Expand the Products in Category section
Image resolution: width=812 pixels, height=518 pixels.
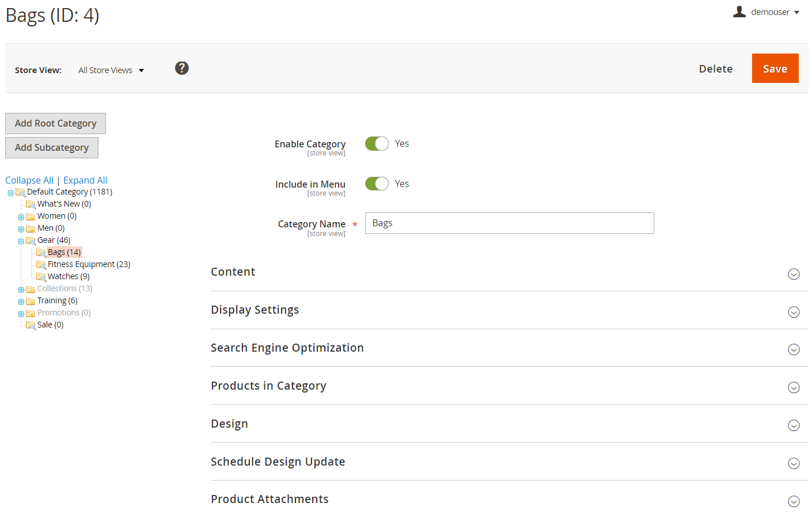[x=794, y=388]
